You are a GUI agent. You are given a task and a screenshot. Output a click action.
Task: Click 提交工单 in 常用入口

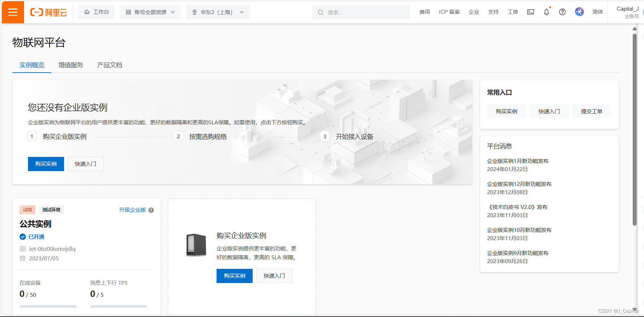coord(592,111)
